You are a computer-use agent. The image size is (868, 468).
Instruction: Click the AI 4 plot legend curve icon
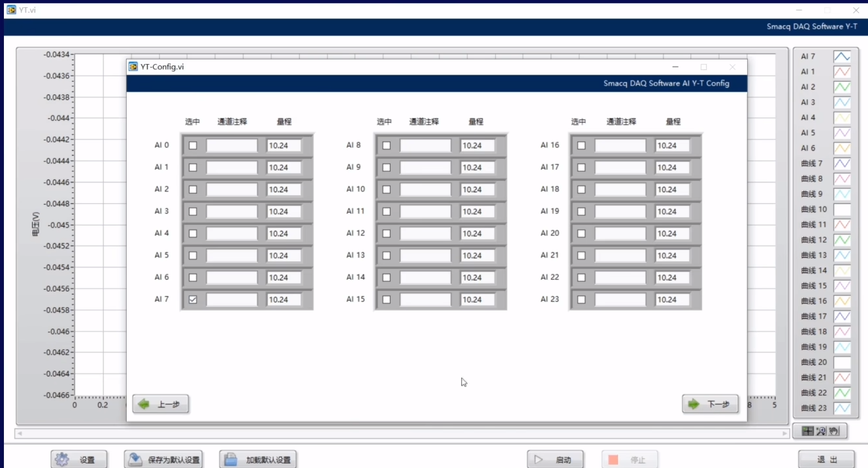[842, 118]
